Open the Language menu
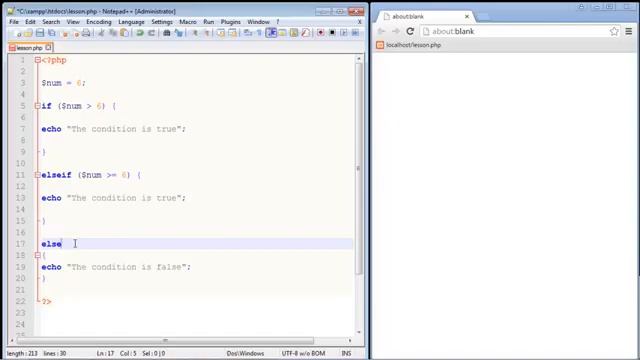 tap(131, 22)
